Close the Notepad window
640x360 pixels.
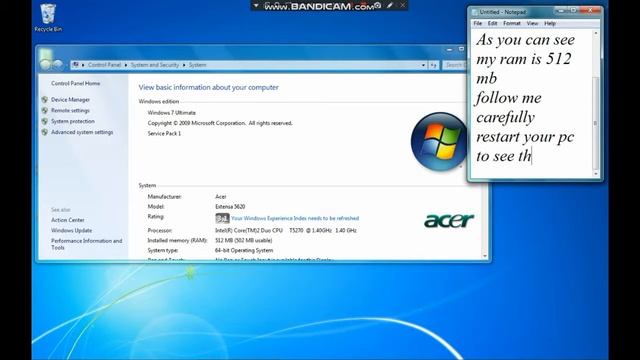[x=590, y=10]
